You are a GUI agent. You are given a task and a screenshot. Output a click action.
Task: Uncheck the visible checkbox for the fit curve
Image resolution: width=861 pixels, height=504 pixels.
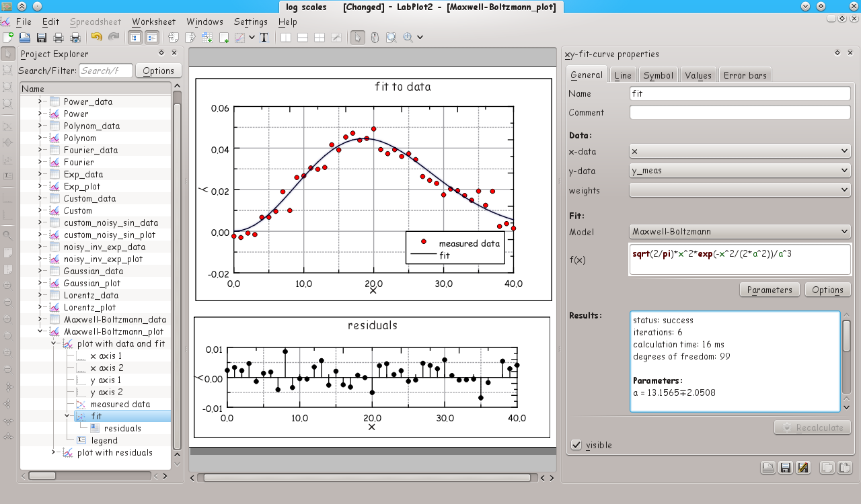(576, 445)
